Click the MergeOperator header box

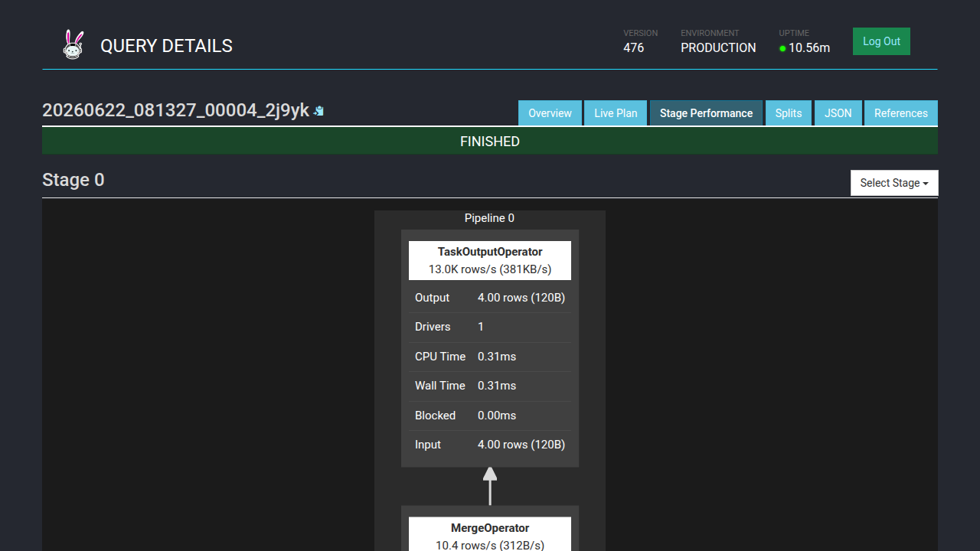(490, 534)
